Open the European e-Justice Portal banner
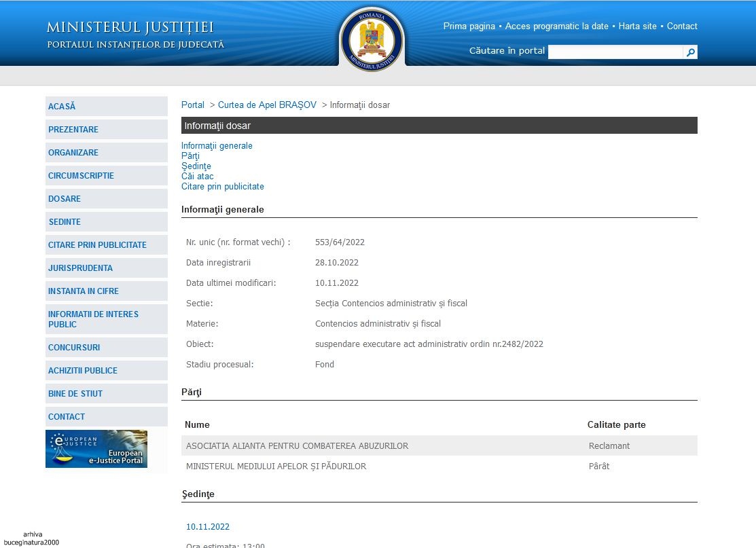 click(96, 449)
